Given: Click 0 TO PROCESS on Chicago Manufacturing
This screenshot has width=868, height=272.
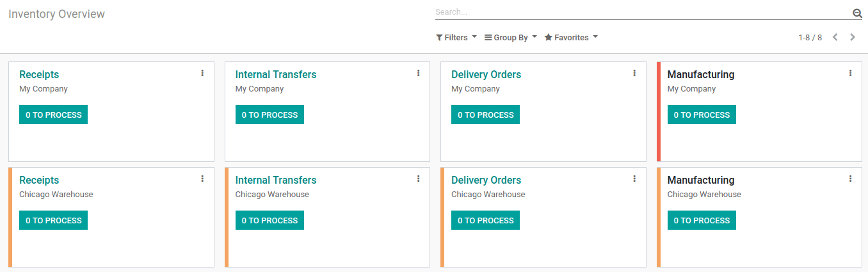Looking at the screenshot, I should [702, 220].
